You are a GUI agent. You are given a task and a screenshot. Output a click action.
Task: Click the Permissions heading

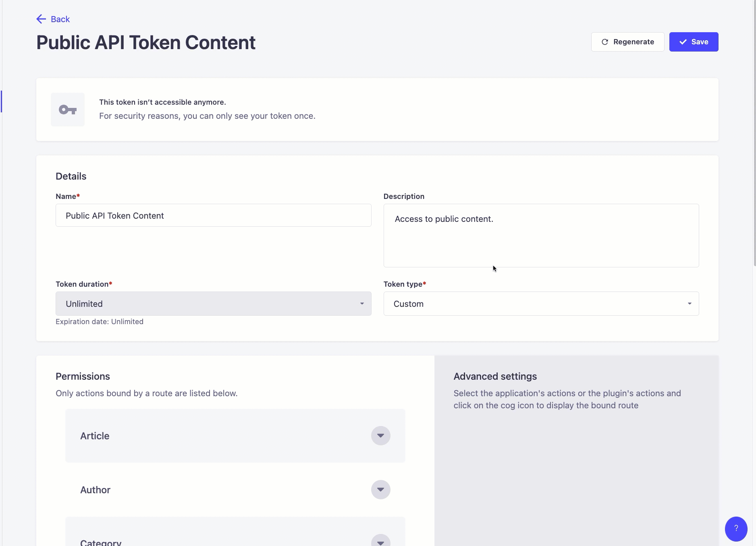coord(83,376)
